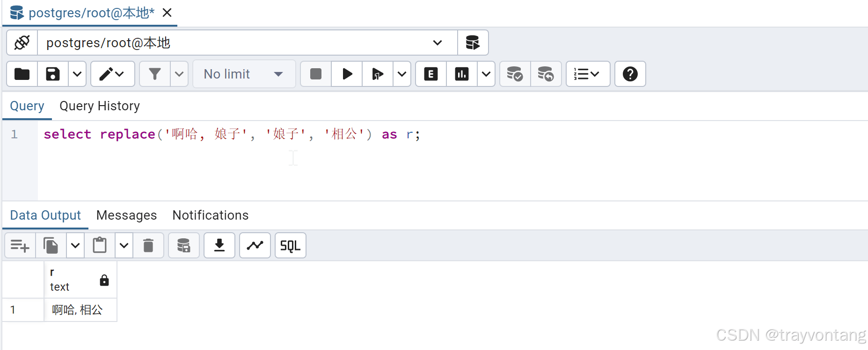
Task: Expand save file options arrow
Action: [77, 74]
